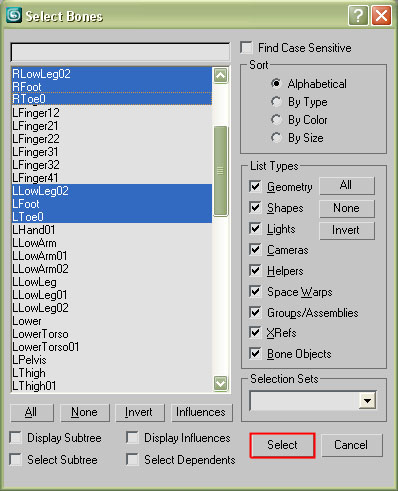Click Invert in List Types
Screen dimensions: 398x491
(347, 230)
